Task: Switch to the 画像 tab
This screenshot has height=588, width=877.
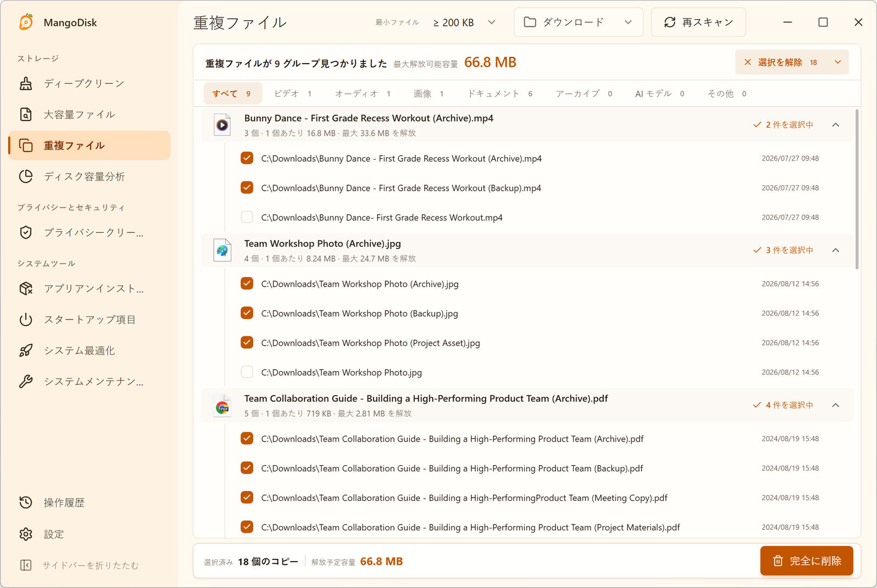Action: 429,94
